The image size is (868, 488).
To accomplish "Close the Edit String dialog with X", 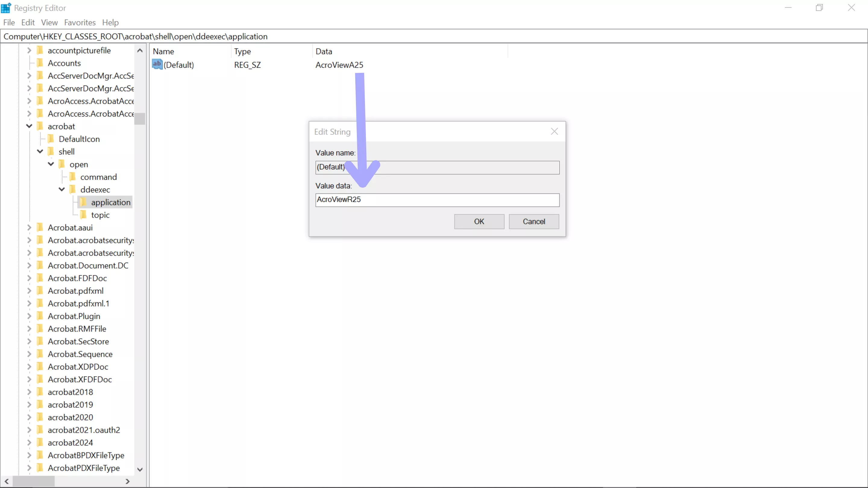I will [x=554, y=131].
